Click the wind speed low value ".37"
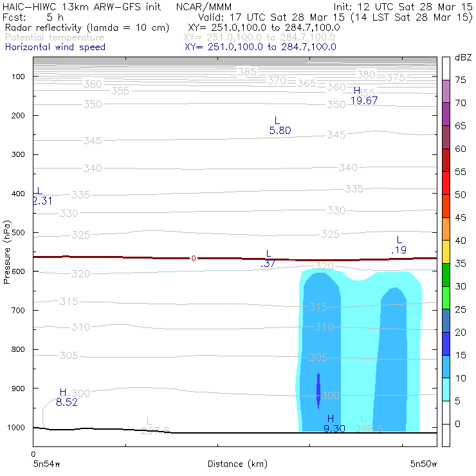This screenshot has height=476, width=476. 268,264
